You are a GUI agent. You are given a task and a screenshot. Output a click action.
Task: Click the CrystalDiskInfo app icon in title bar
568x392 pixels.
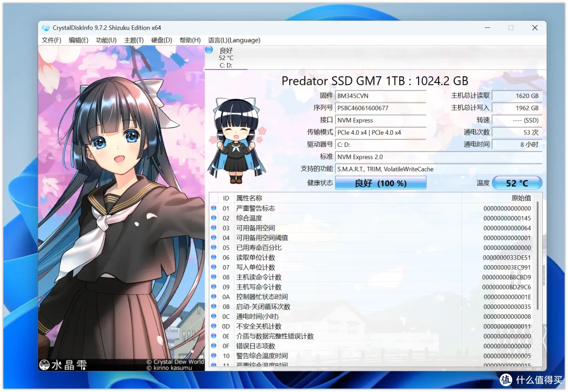click(46, 28)
